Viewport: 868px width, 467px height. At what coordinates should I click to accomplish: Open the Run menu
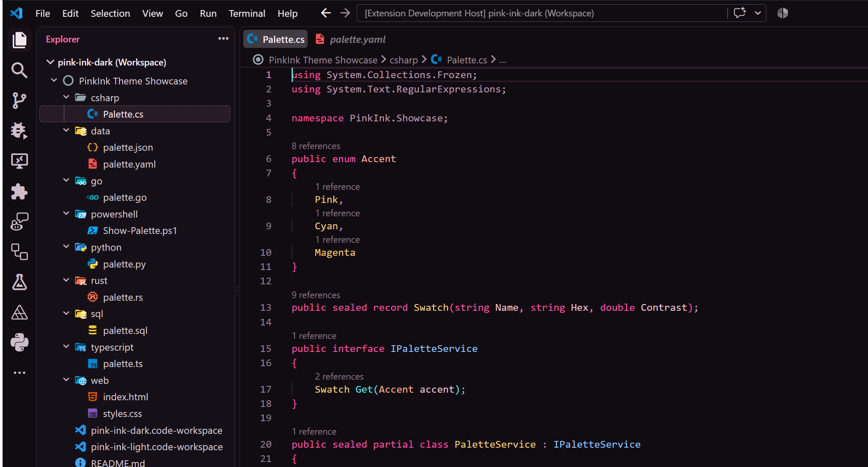point(208,13)
